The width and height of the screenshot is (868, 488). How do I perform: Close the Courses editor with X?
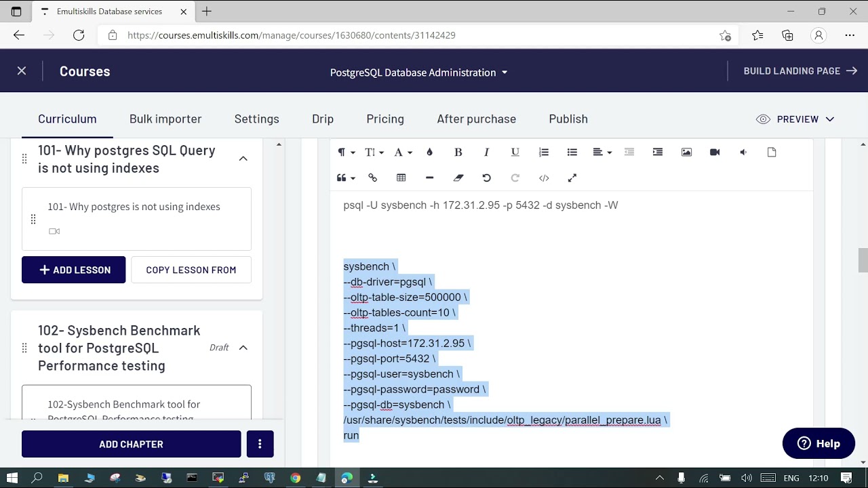coord(22,71)
